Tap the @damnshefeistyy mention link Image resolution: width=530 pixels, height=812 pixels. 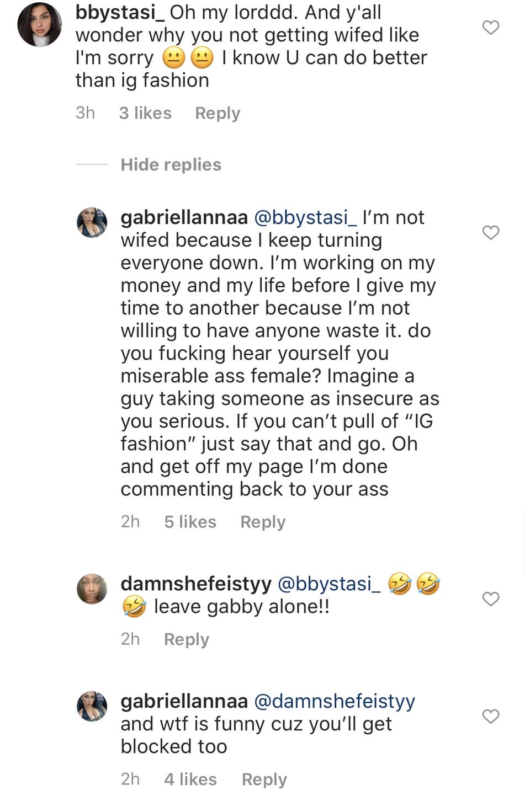pos(335,701)
